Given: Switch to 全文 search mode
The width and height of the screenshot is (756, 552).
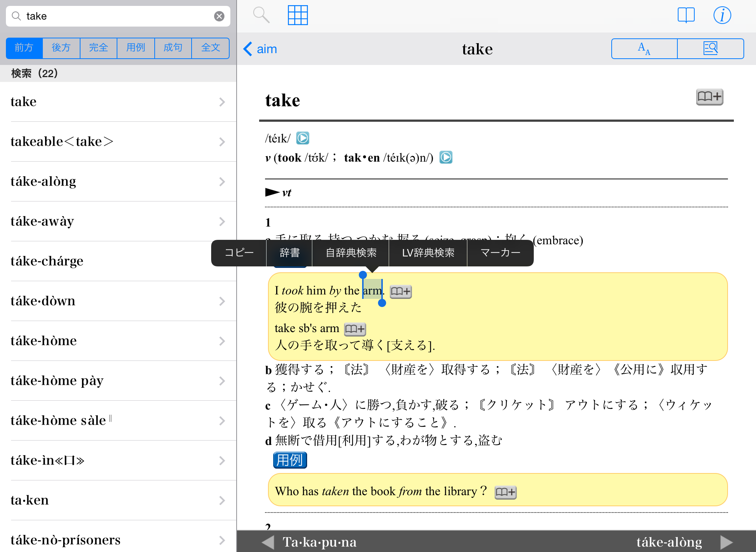Looking at the screenshot, I should click(x=210, y=48).
